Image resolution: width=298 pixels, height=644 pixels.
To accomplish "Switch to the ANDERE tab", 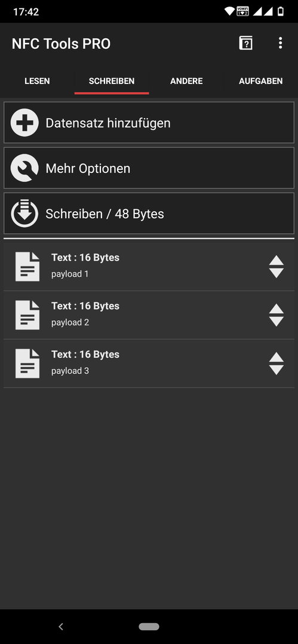I will 186,81.
